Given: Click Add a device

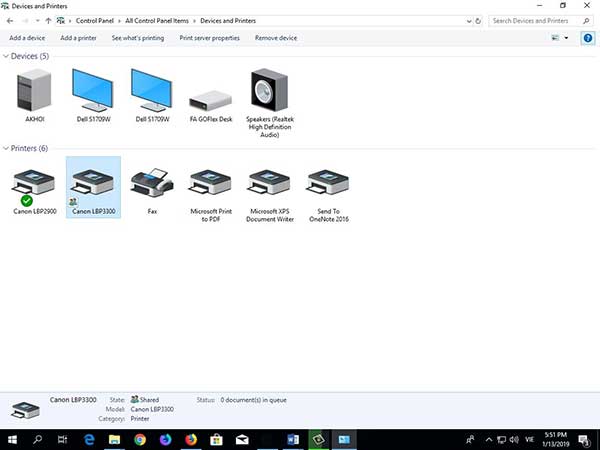Looking at the screenshot, I should 27,38.
